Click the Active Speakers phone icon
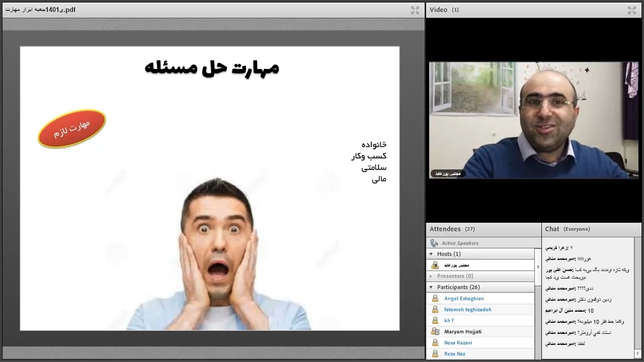644x362 pixels. [x=434, y=243]
